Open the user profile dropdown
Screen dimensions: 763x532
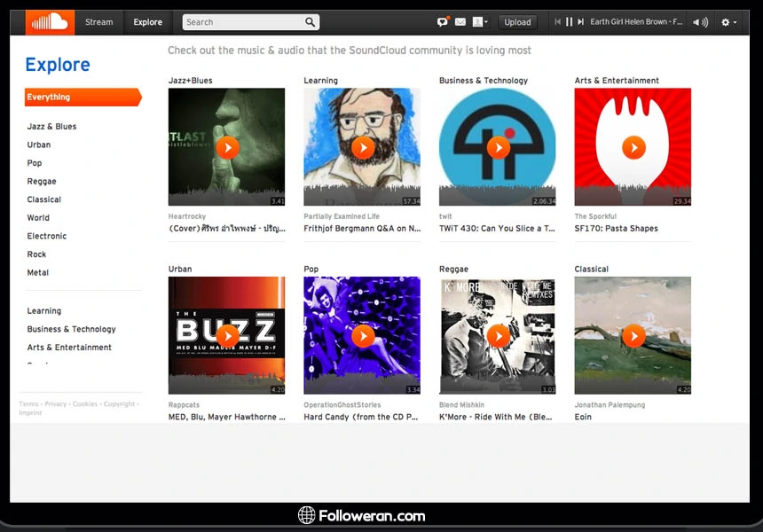[480, 22]
